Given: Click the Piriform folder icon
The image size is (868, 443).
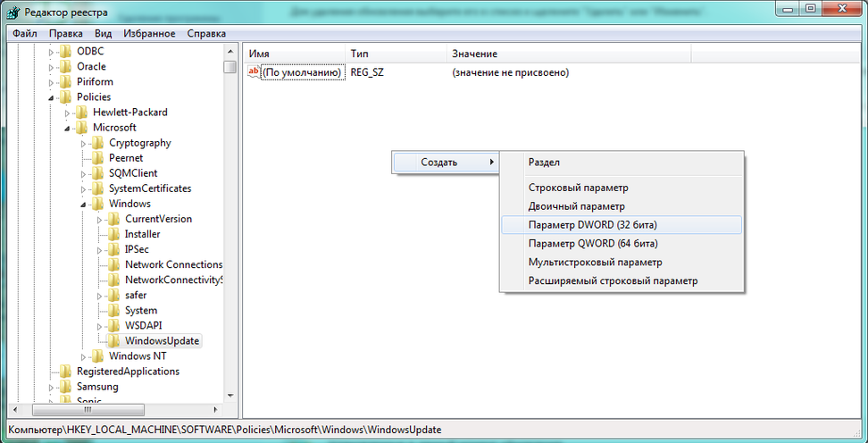Looking at the screenshot, I should (x=66, y=82).
